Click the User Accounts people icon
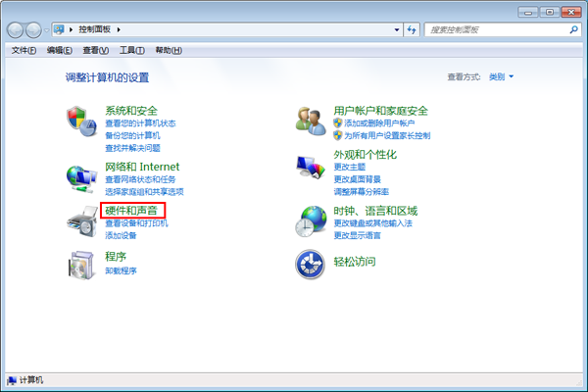 [311, 121]
